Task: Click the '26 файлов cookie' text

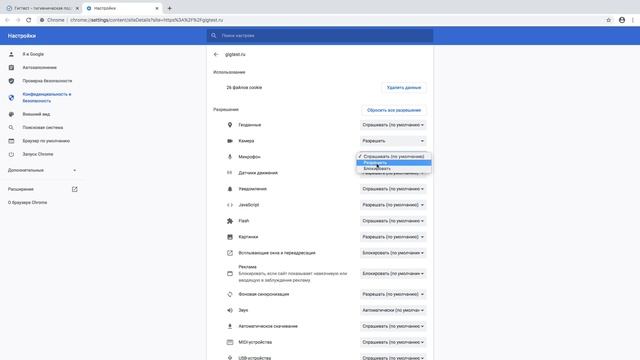Action: (x=244, y=87)
